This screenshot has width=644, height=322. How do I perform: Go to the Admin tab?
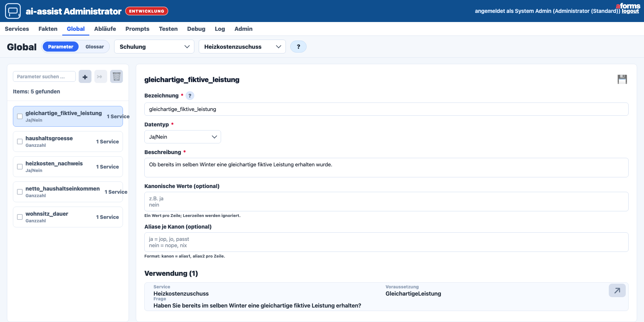pos(243,29)
